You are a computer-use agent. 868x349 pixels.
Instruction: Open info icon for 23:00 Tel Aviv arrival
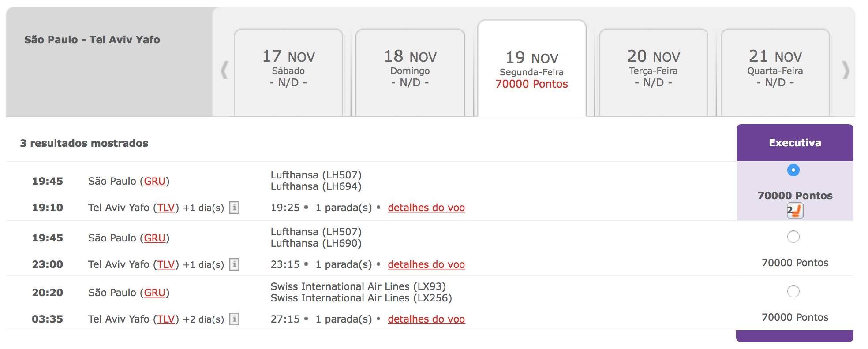click(x=234, y=264)
